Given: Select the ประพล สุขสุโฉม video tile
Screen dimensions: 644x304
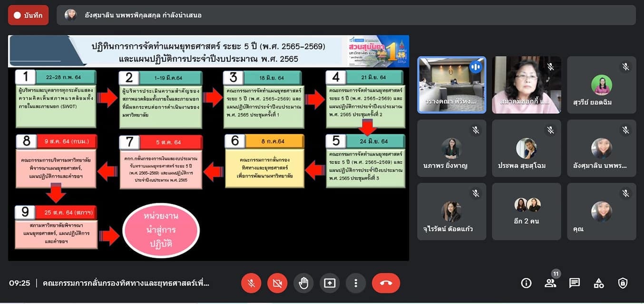Looking at the screenshot, I should pyautogui.click(x=527, y=148).
